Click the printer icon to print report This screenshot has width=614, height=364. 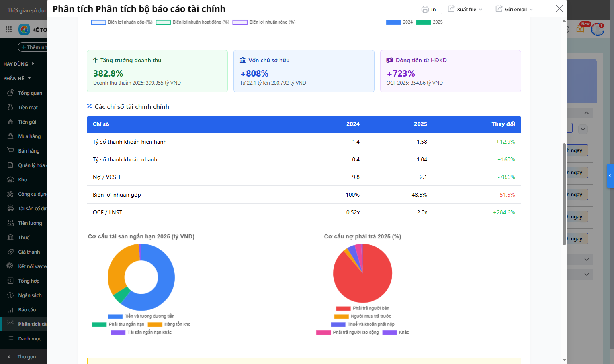425,9
